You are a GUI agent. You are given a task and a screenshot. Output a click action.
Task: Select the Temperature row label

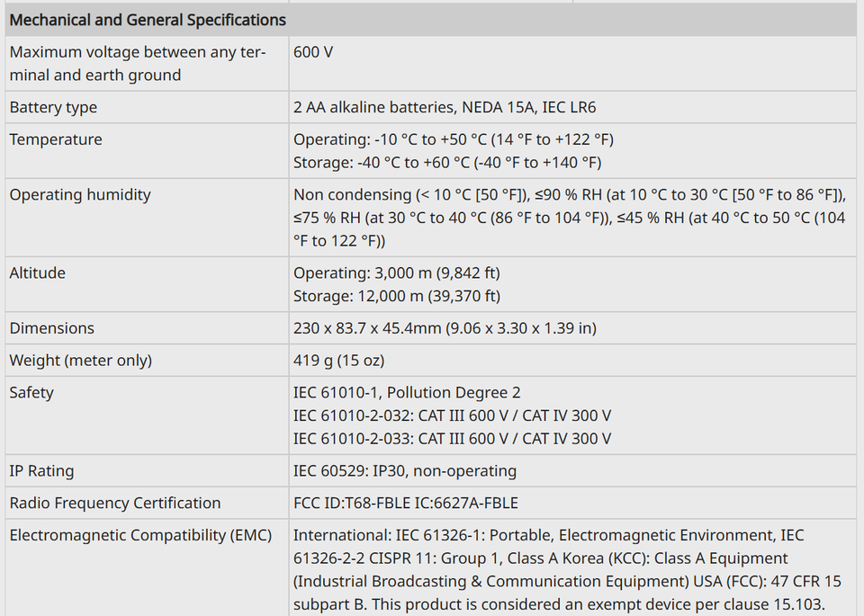click(x=56, y=139)
